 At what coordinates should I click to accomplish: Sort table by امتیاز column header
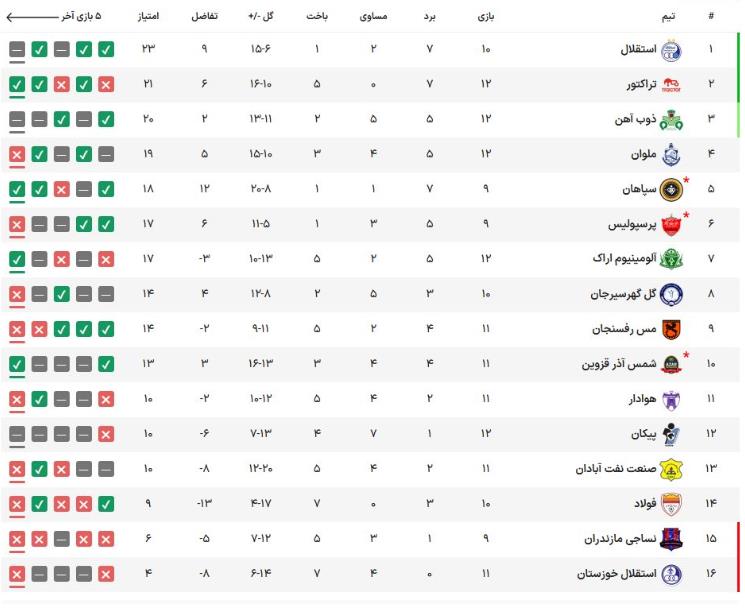click(x=148, y=16)
